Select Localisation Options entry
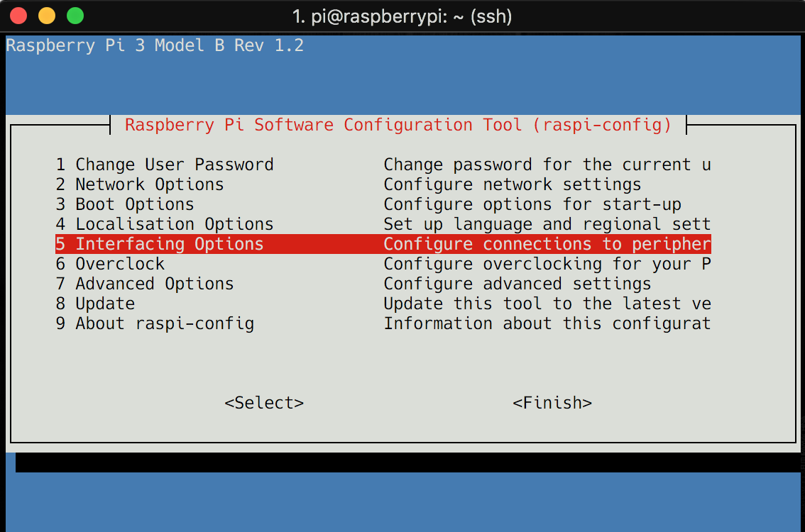This screenshot has width=805, height=532. (383, 224)
